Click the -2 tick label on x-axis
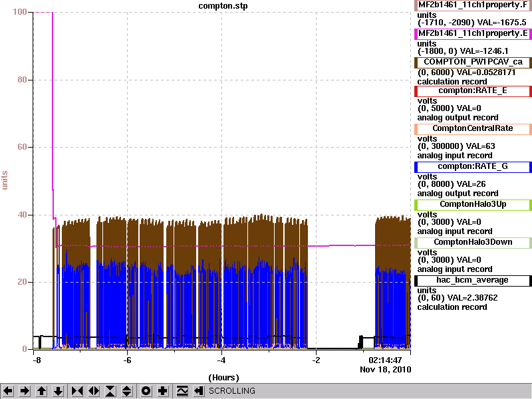Image resolution: width=532 pixels, height=399 pixels. point(316,360)
